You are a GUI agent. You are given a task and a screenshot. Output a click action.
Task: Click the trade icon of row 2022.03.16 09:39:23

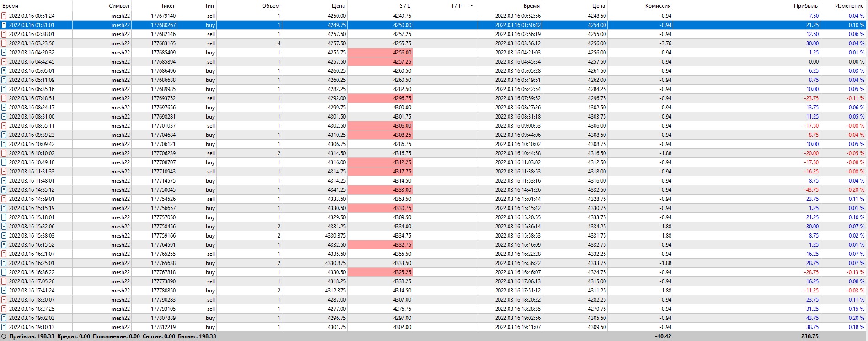(x=4, y=135)
